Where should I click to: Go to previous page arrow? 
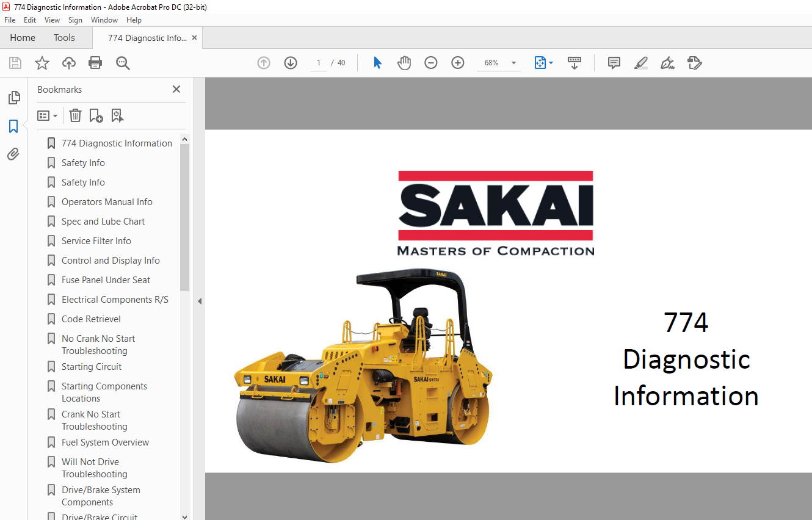[264, 63]
